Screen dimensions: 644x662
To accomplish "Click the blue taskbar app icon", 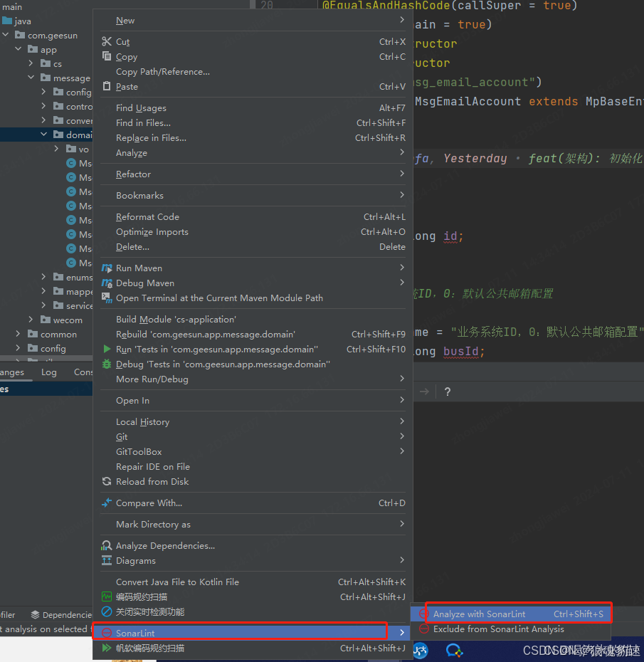I will 421,651.
